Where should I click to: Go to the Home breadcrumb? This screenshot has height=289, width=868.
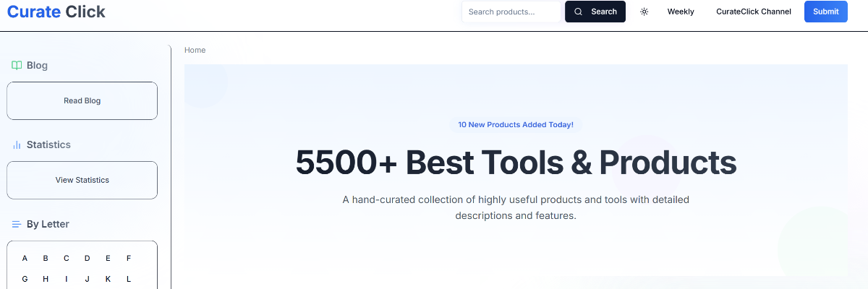[195, 50]
